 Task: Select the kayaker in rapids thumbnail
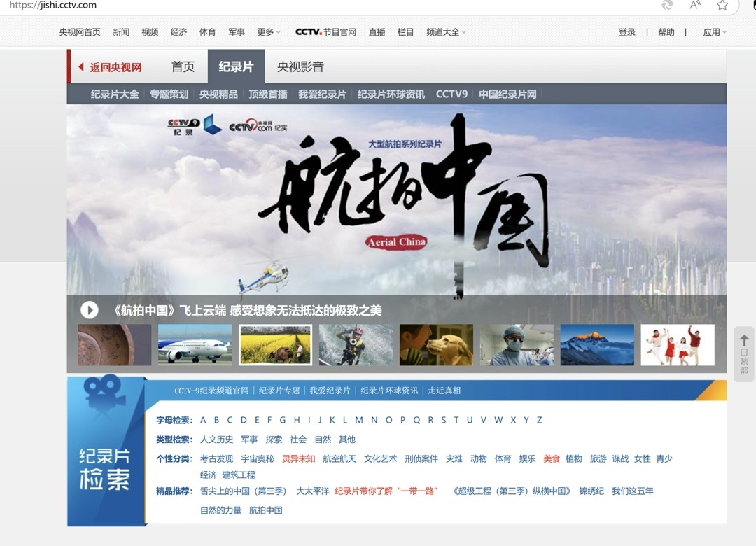(x=356, y=344)
